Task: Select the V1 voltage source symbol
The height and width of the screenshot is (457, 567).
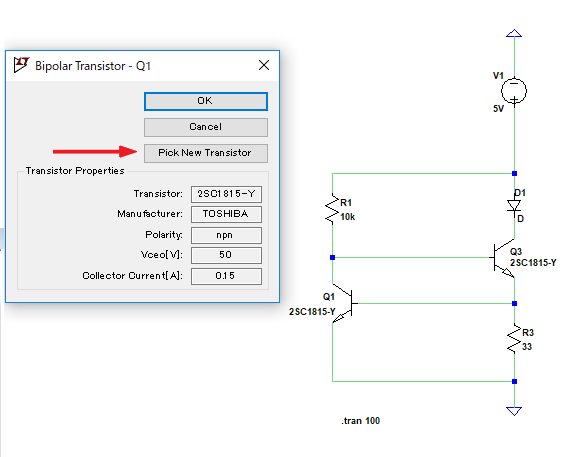Action: (514, 91)
